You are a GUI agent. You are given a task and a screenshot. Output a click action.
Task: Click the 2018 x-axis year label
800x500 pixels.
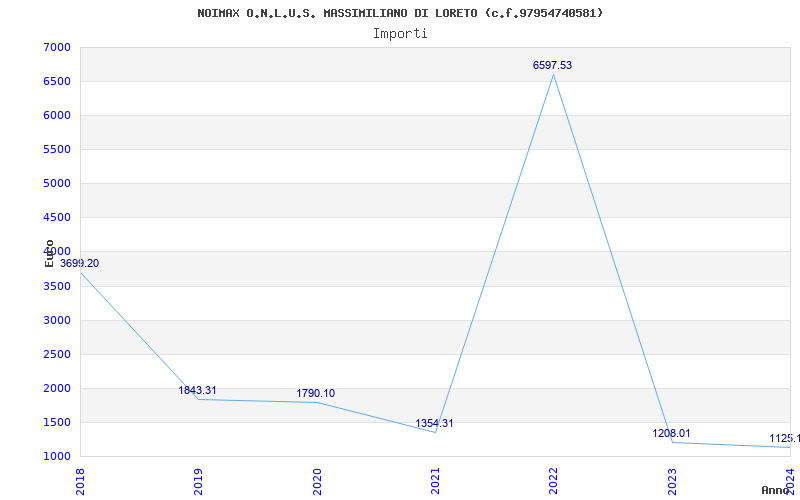pyautogui.click(x=80, y=481)
